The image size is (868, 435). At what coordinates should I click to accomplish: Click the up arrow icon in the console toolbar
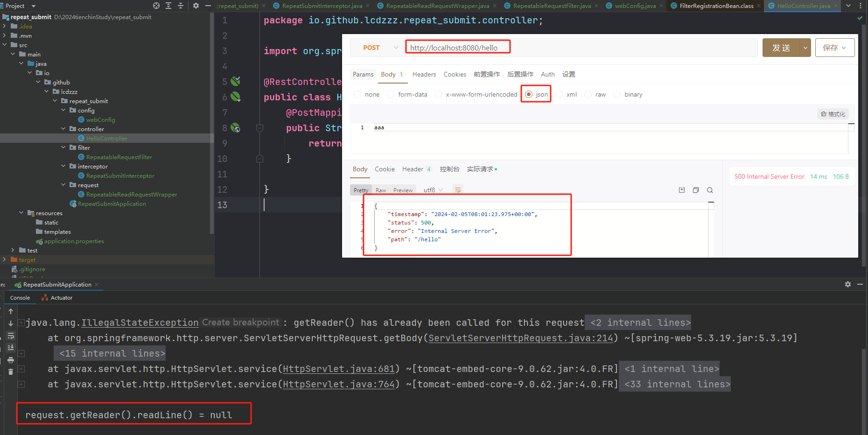pos(11,311)
